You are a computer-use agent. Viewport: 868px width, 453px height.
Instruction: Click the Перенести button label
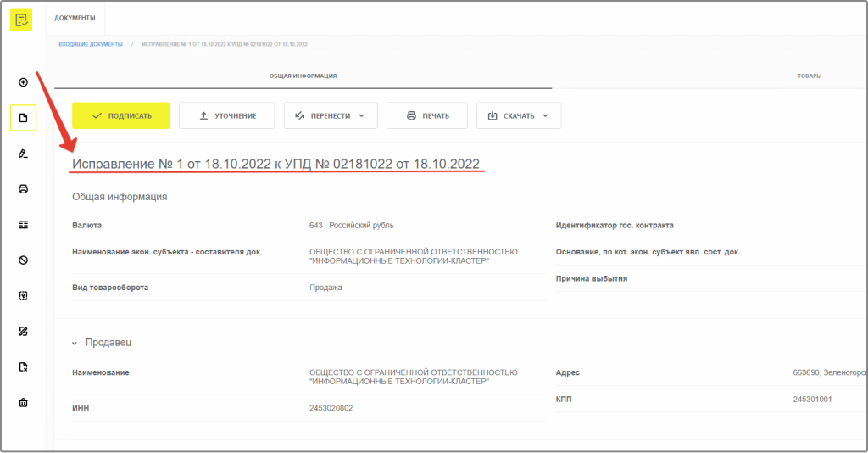tap(331, 115)
